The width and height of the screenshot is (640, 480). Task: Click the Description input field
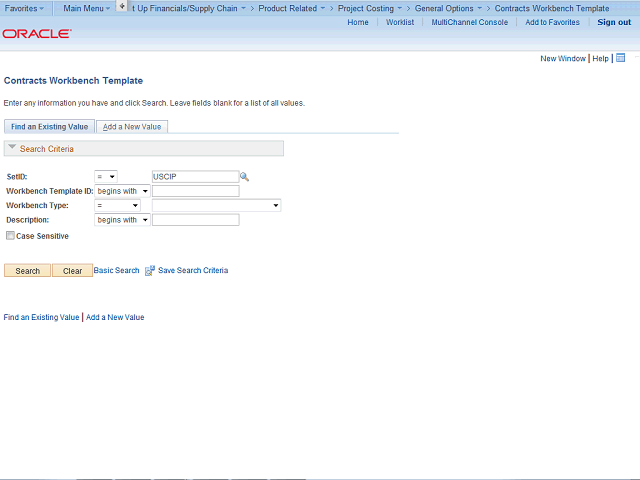(x=196, y=220)
